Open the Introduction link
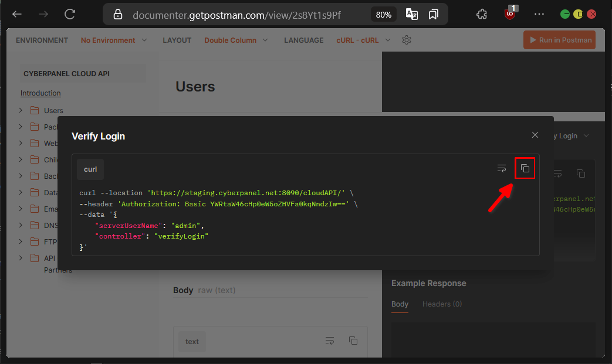Image resolution: width=612 pixels, height=364 pixels. point(40,93)
